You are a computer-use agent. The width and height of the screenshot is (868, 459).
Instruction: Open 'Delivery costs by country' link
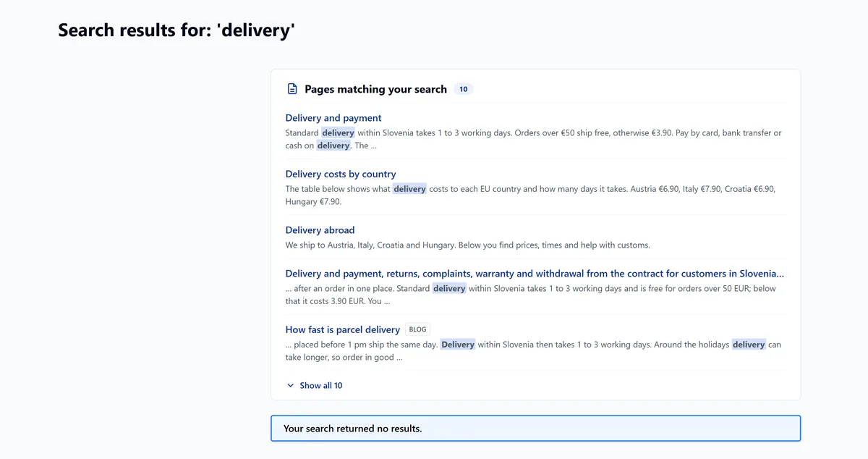(x=341, y=174)
